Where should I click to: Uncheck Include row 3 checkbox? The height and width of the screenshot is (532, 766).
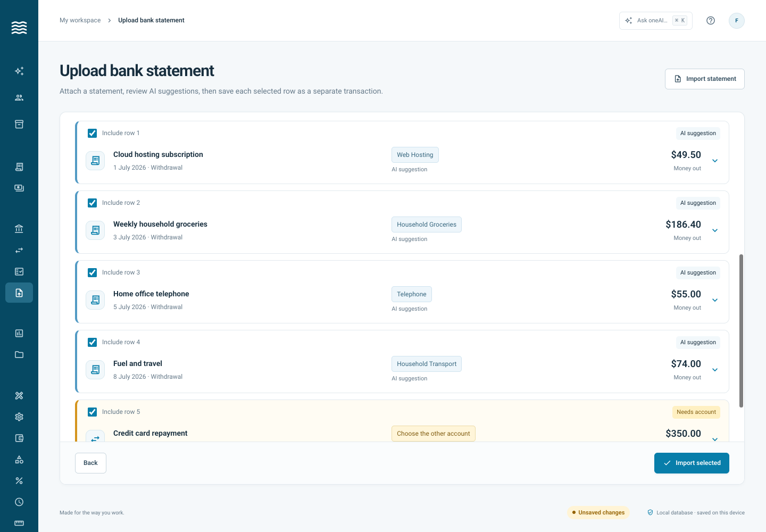tap(93, 273)
